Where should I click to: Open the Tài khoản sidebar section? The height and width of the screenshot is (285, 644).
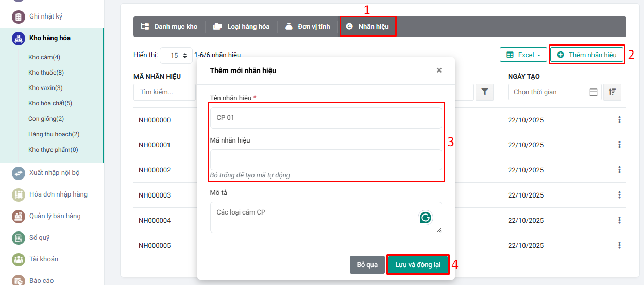(43, 259)
